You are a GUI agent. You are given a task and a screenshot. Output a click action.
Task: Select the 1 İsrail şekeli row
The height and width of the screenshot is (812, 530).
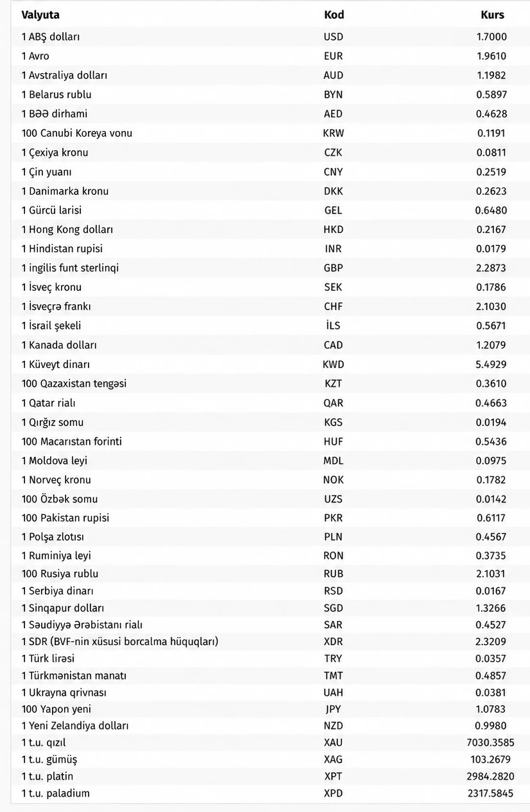[270, 325]
